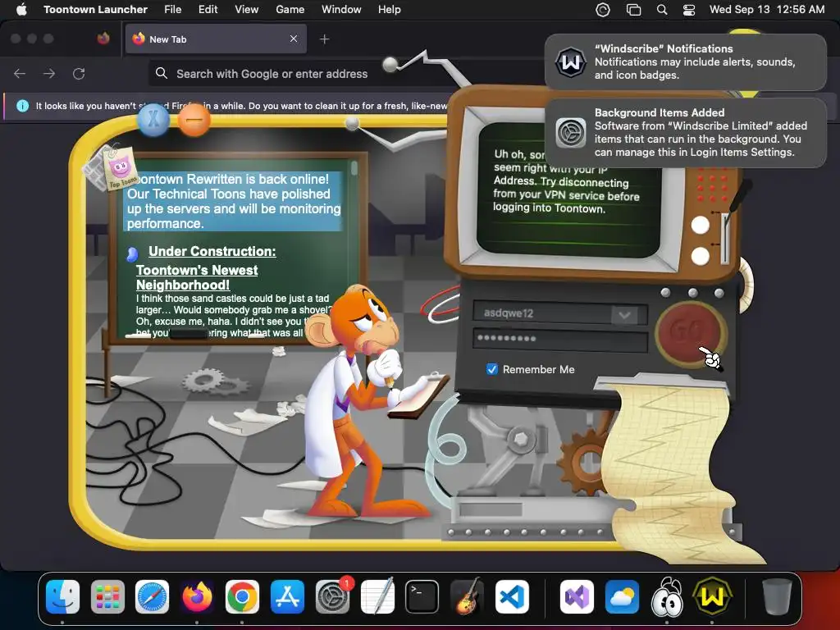Open the Toontown's Newest Neighborhood headline link
The image size is (840, 630).
coord(197,277)
